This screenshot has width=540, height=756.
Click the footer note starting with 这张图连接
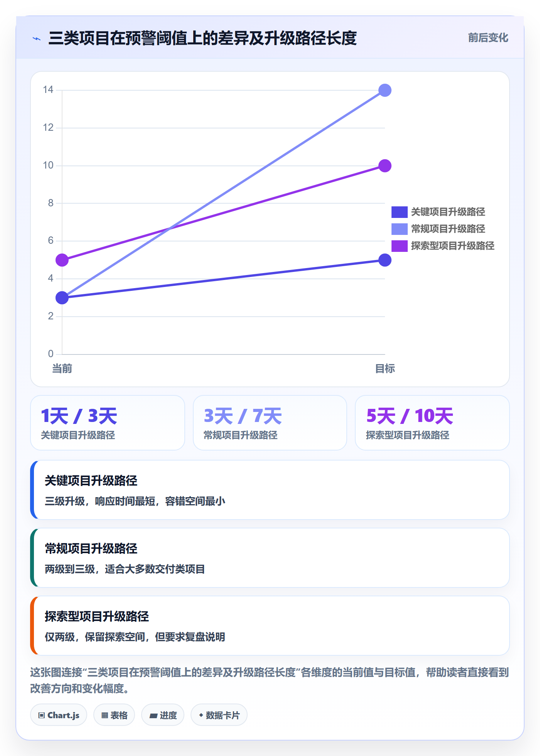(270, 680)
